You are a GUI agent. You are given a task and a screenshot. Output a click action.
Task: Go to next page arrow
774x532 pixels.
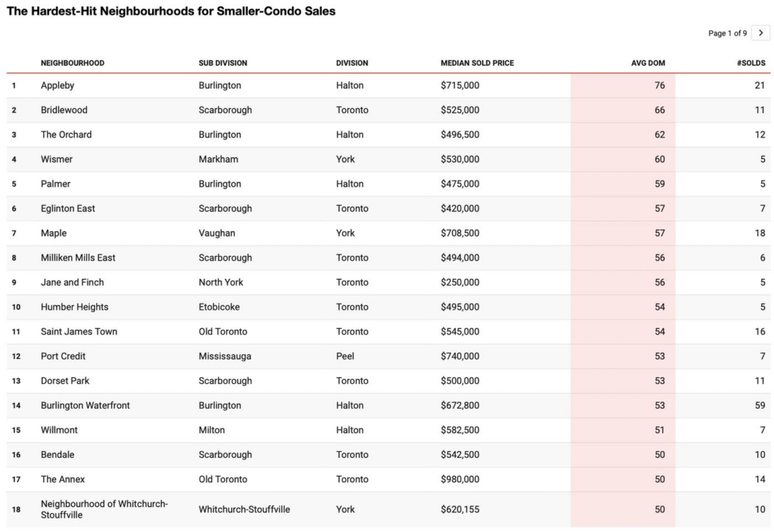pyautogui.click(x=760, y=33)
